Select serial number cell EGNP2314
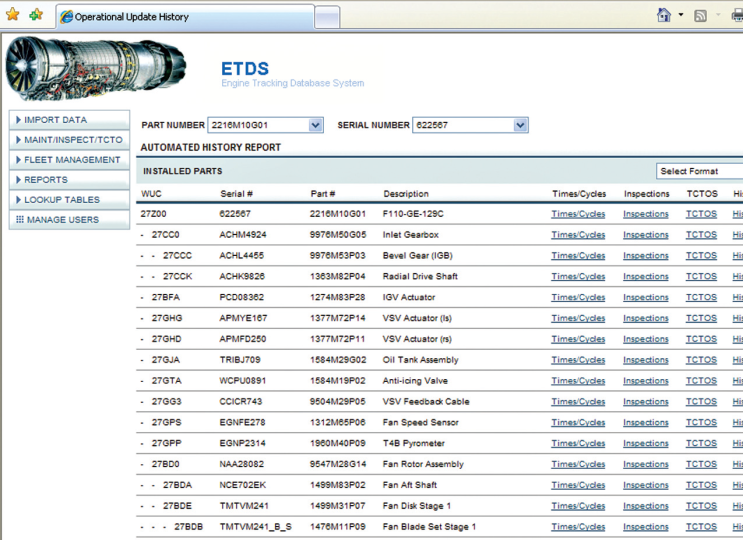This screenshot has width=743, height=540. (242, 443)
